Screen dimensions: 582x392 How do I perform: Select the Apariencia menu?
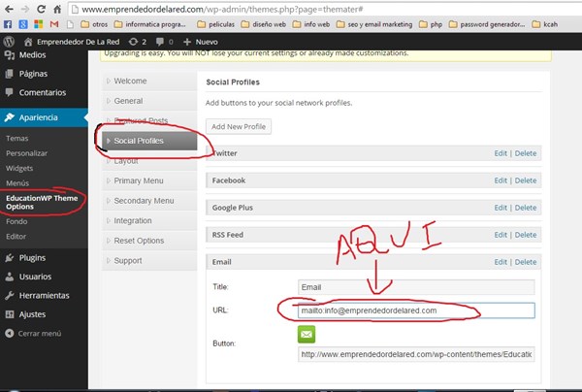click(44, 117)
